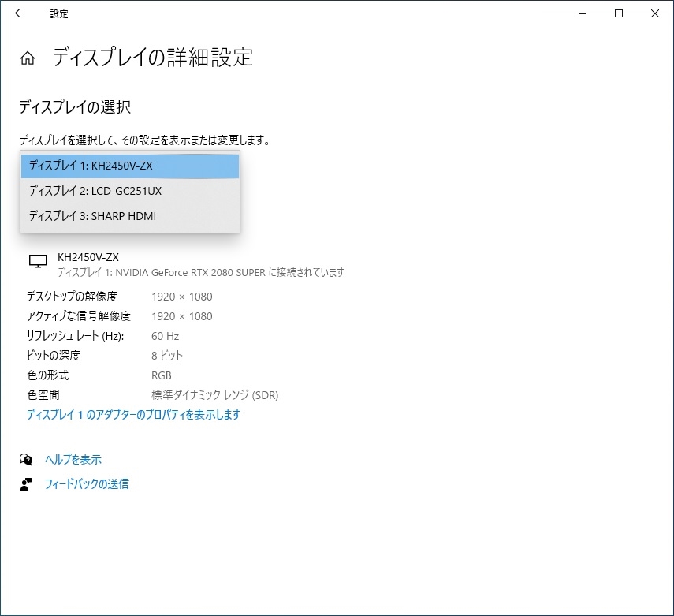This screenshot has height=616, width=674.
Task: Click the 60 Hz refresh rate value
Action: (x=165, y=336)
